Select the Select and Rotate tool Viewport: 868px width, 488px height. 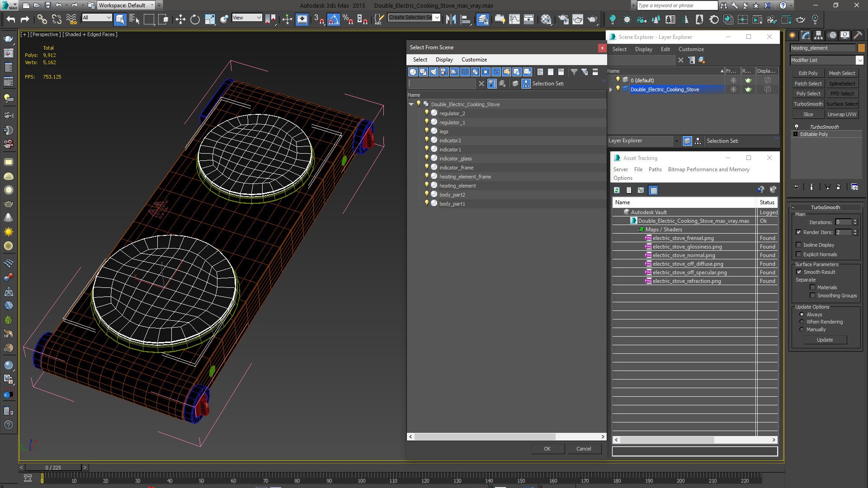[x=195, y=19]
